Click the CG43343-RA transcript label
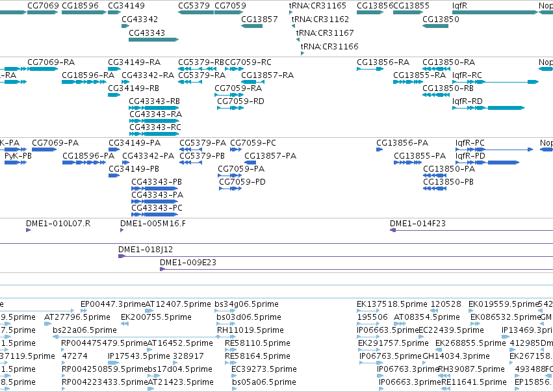 click(155, 114)
